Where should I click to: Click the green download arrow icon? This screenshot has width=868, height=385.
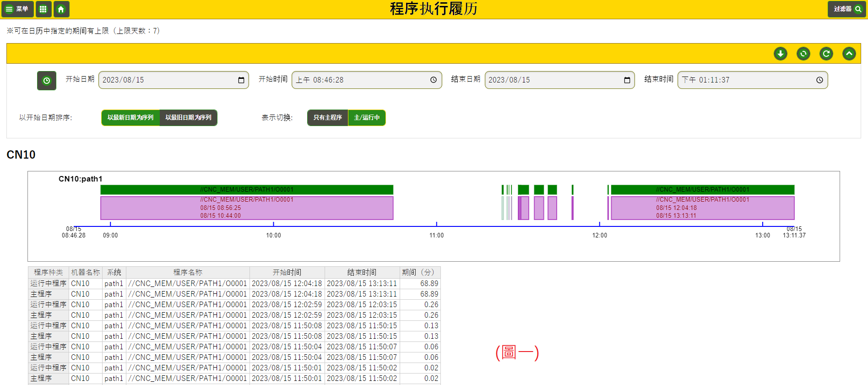click(780, 54)
